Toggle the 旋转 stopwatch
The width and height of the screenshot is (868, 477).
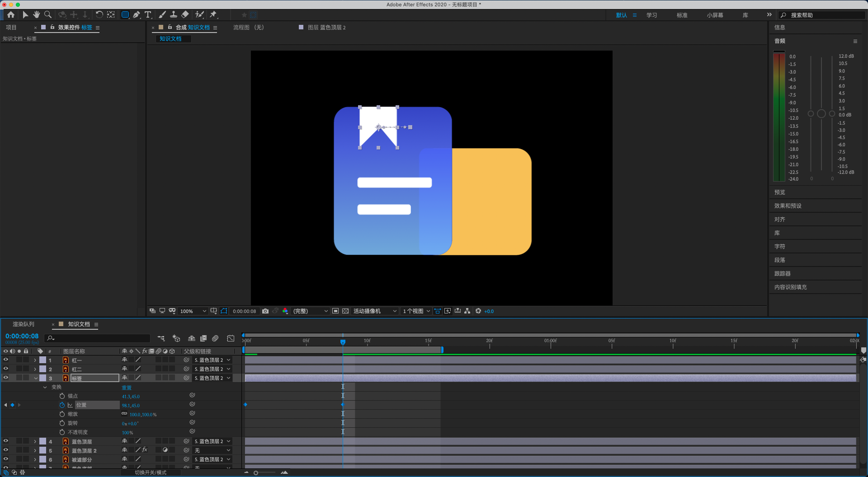(x=62, y=423)
